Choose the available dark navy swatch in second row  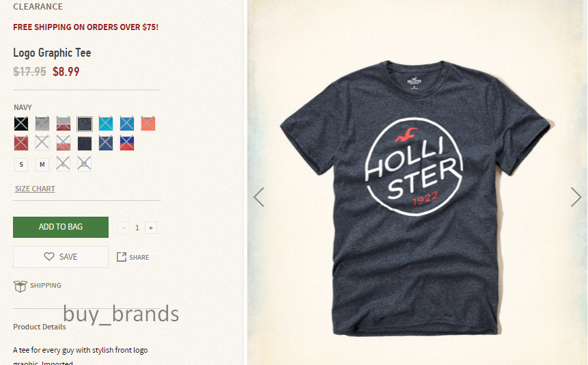tap(85, 144)
